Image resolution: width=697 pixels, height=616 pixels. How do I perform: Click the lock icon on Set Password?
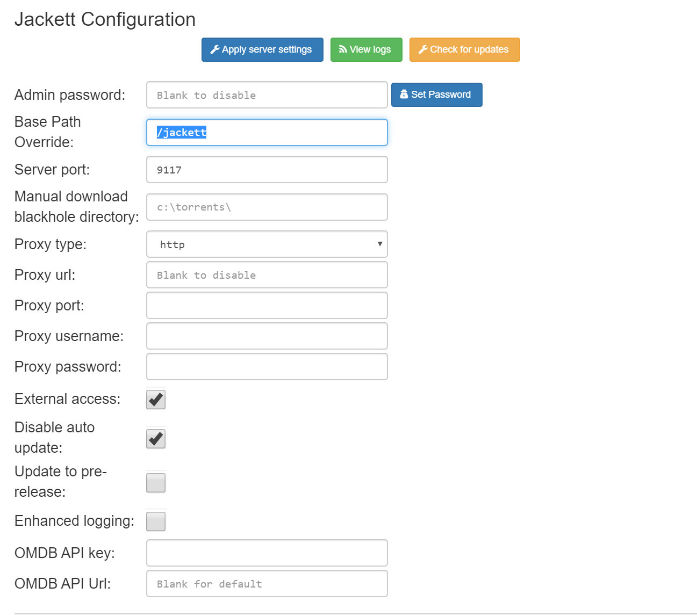[x=404, y=95]
